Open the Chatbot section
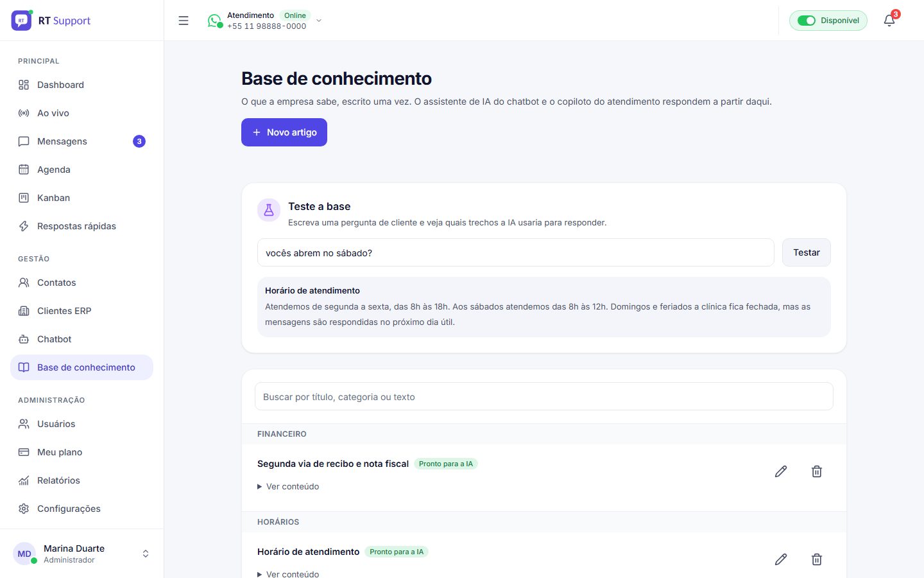The width and height of the screenshot is (924, 578). tap(81, 339)
